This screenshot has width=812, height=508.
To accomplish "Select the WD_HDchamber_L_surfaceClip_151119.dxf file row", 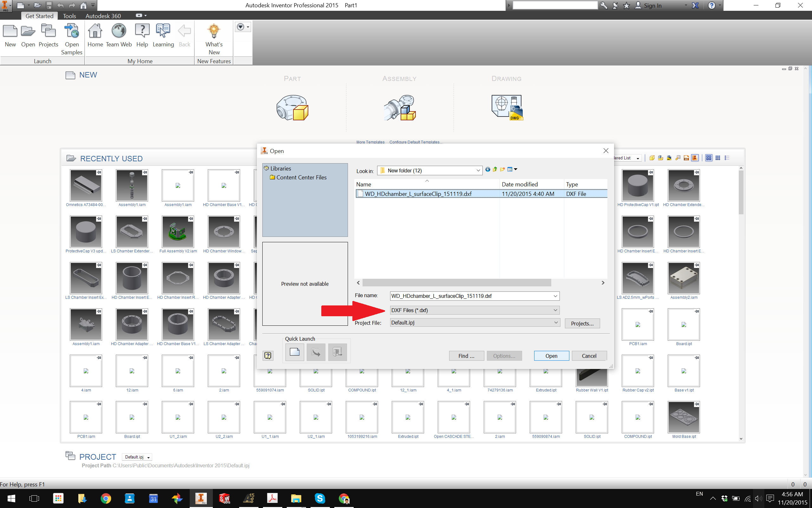I will click(481, 194).
